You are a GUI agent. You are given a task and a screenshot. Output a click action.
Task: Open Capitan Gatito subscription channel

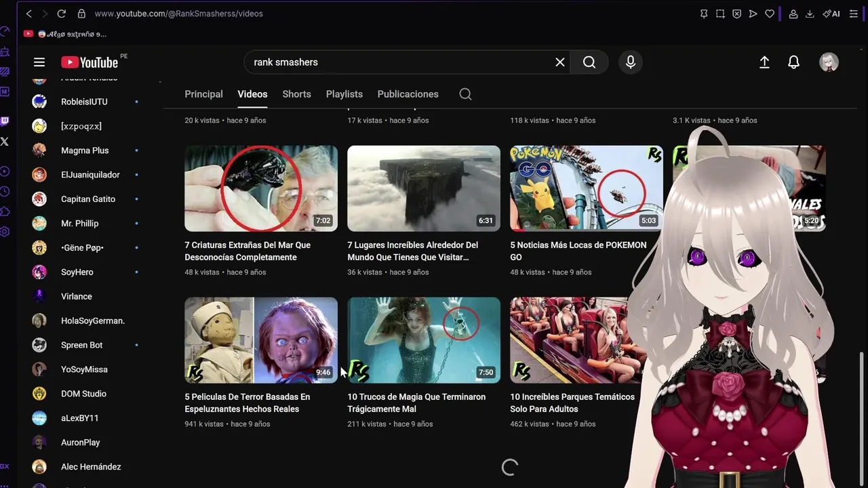[87, 199]
